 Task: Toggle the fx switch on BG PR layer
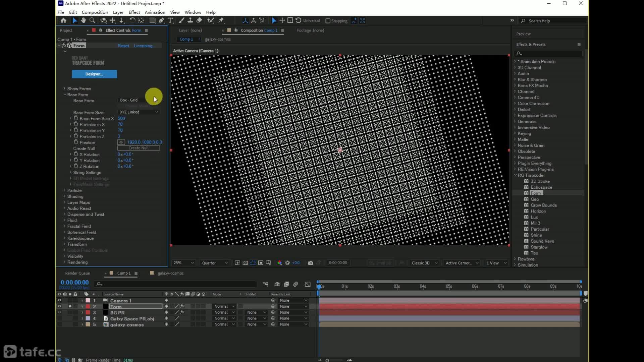coord(182,312)
